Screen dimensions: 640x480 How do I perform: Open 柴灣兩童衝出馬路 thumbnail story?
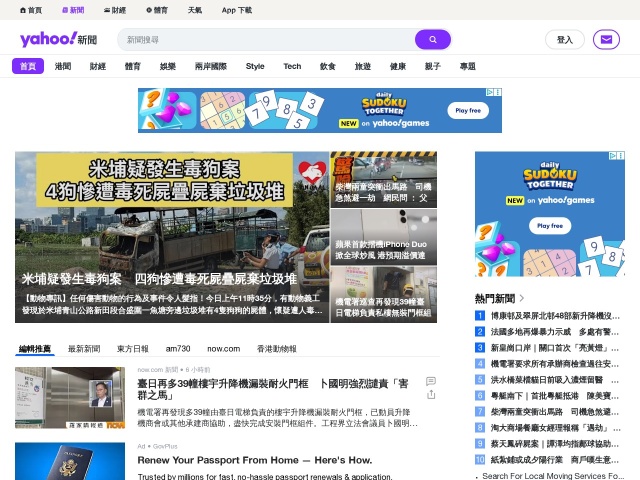coord(384,180)
